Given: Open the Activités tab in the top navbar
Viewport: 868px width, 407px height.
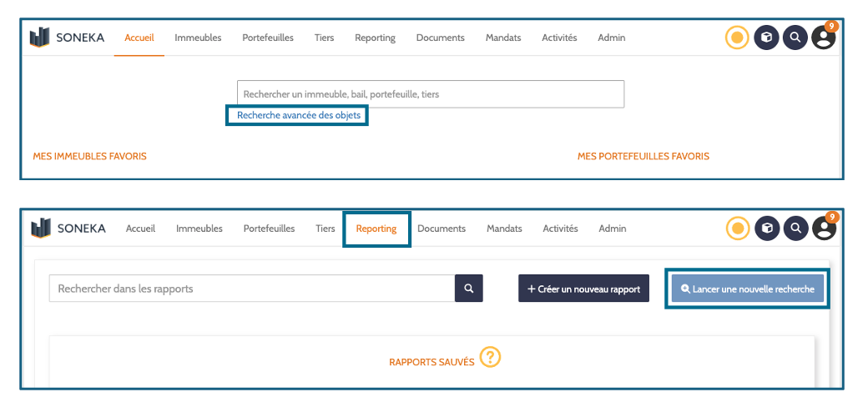Looking at the screenshot, I should (560, 38).
